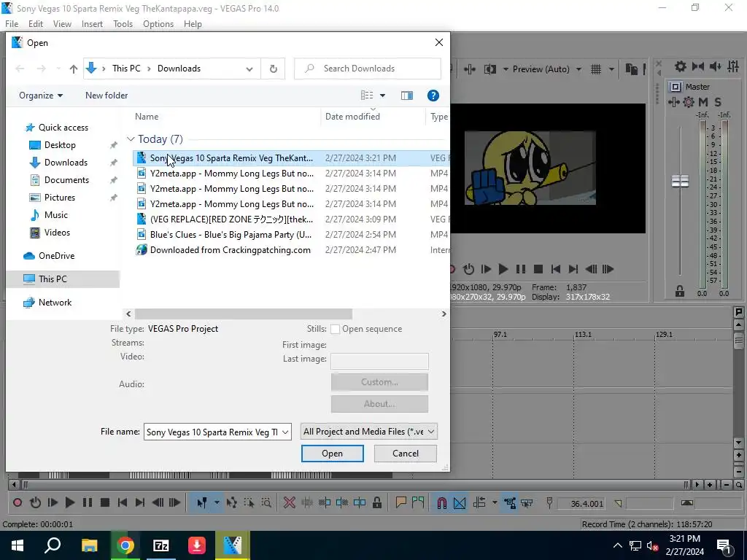The width and height of the screenshot is (747, 560).
Task: Show the preview pane in the Open dialog
Action: point(407,96)
